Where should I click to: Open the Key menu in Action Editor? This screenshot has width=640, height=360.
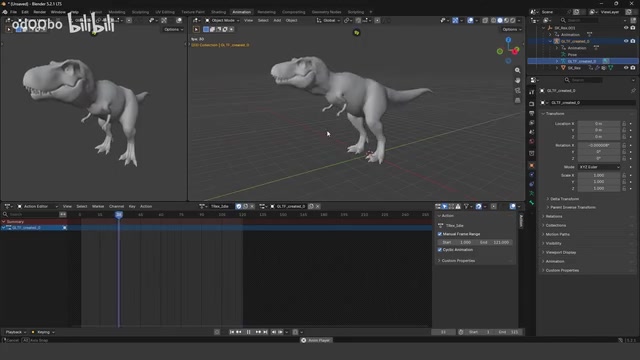coord(132,207)
